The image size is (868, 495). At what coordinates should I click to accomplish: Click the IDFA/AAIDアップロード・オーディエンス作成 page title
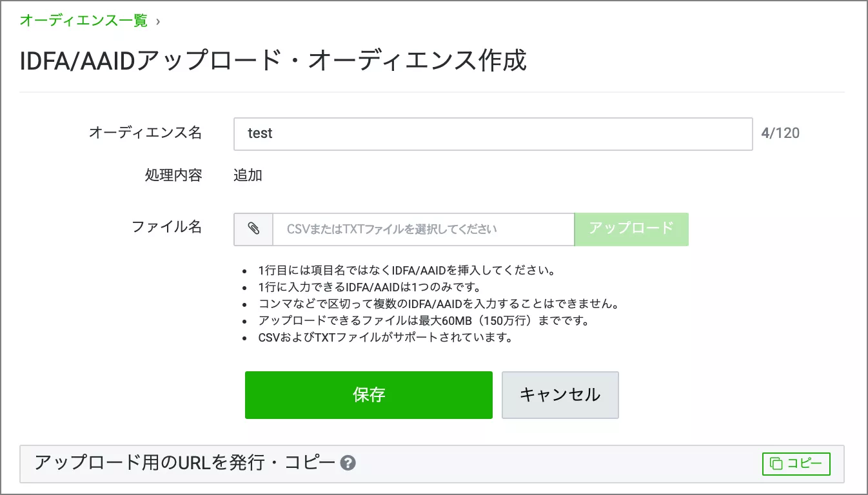point(273,61)
